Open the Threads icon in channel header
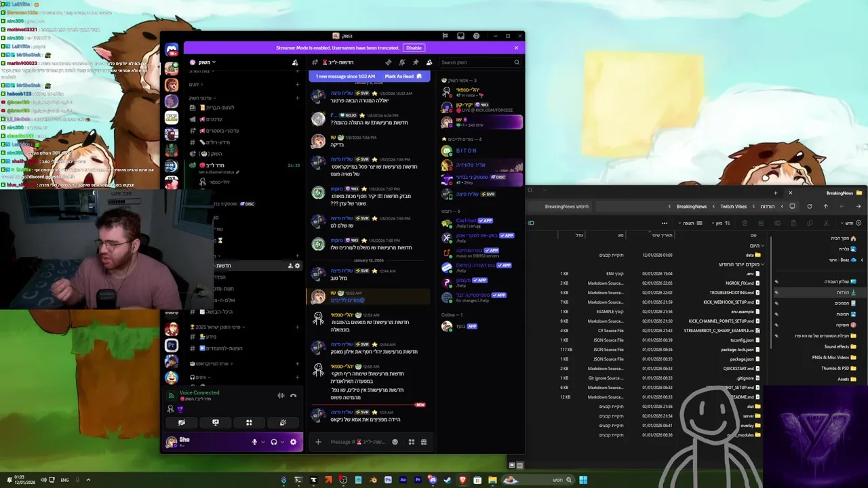 coord(388,62)
